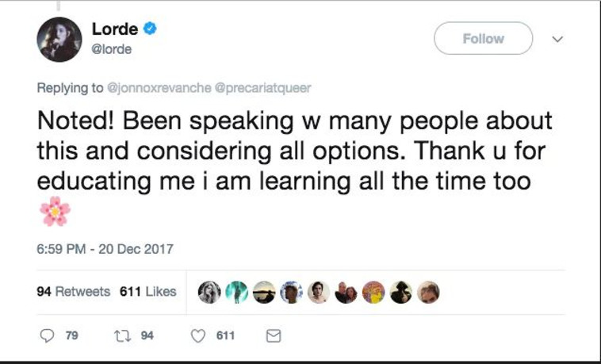Viewport: 601px width, 364px height.
Task: Open the 6:59 PM tweet timestamp
Action: (105, 249)
